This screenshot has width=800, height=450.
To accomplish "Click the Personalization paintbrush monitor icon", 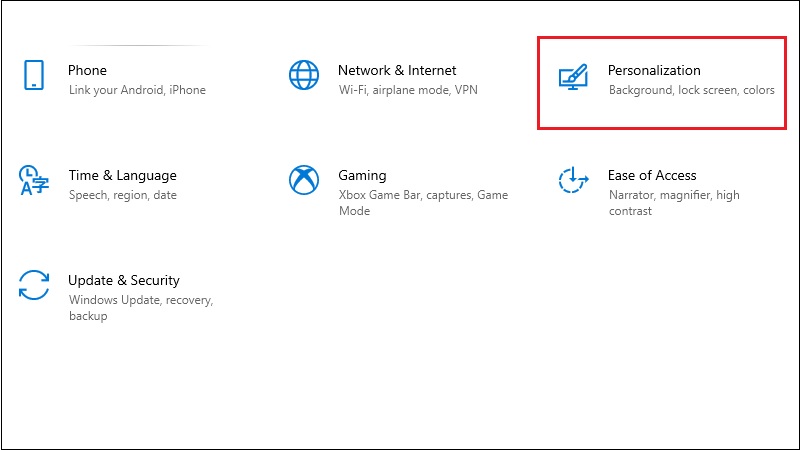I will [x=573, y=77].
